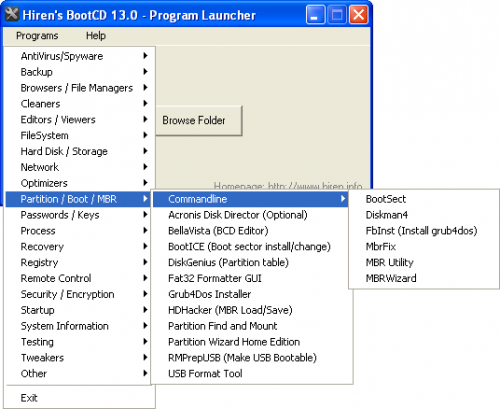500x409 pixels.
Task: Open the Tweakers submenu
Action: coord(78,358)
